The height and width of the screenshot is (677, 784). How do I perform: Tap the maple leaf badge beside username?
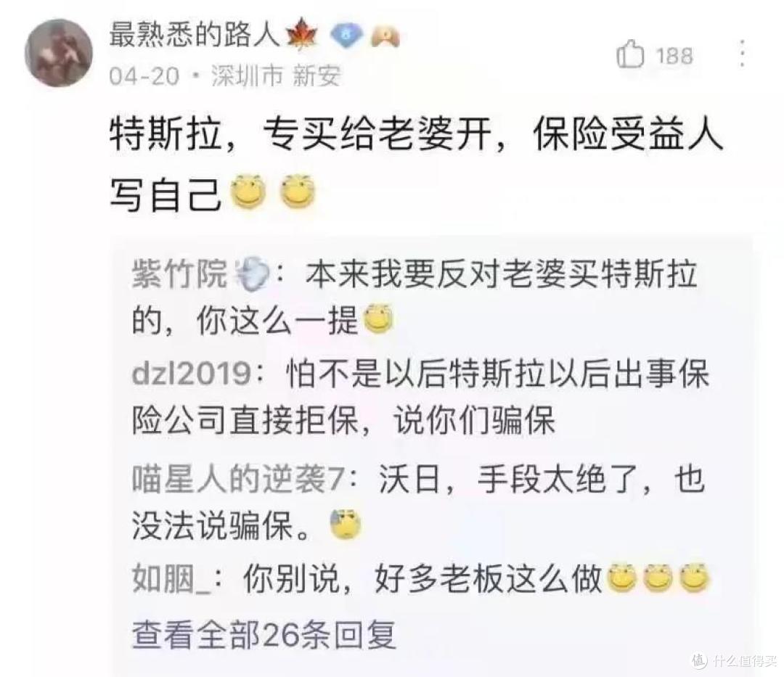(x=302, y=36)
